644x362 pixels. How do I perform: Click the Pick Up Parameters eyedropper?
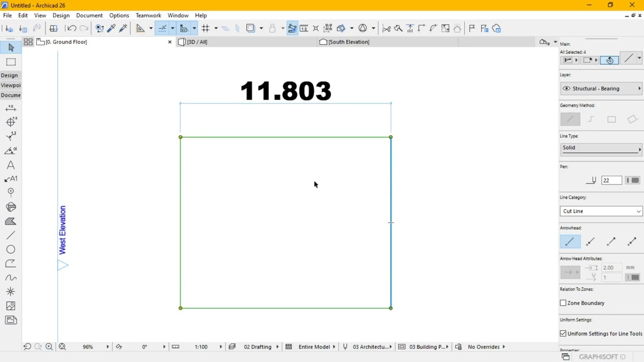tap(111, 28)
